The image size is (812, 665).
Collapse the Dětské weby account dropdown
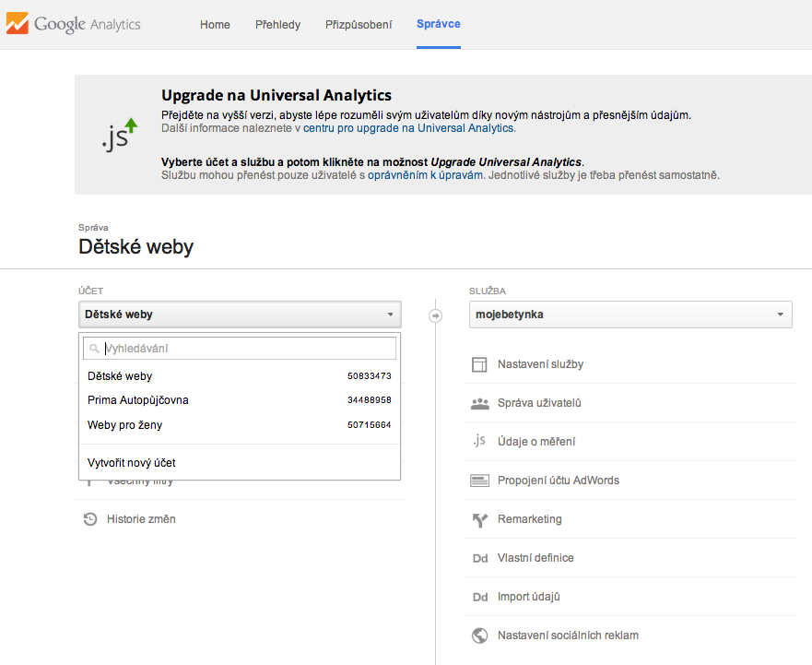[240, 315]
